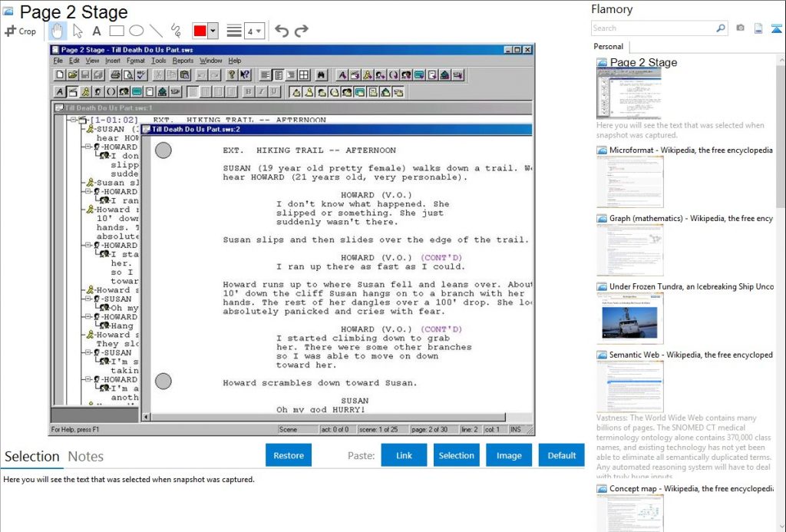Collapse HOWARD node above 'I ran' line

click(88, 192)
